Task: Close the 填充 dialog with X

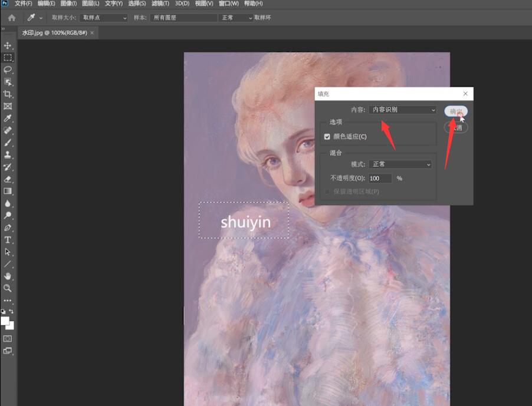Action: [x=465, y=94]
